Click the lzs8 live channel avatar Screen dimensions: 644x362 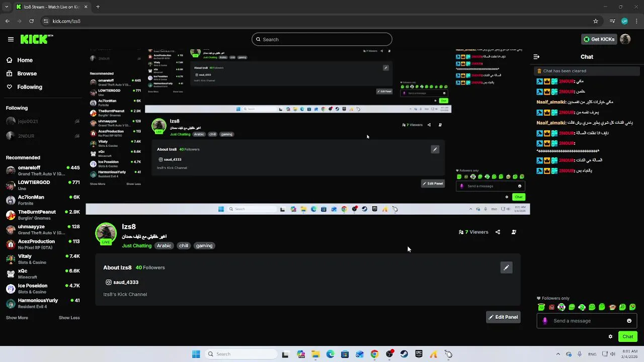tap(106, 234)
